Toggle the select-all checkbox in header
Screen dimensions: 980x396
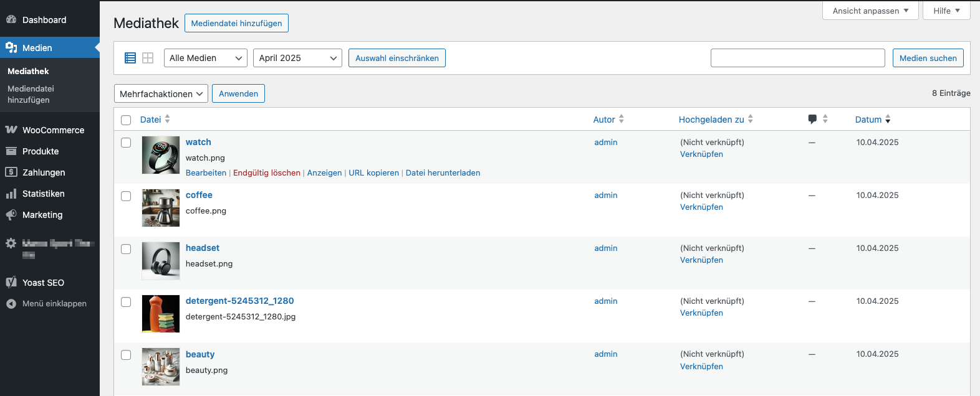(126, 120)
